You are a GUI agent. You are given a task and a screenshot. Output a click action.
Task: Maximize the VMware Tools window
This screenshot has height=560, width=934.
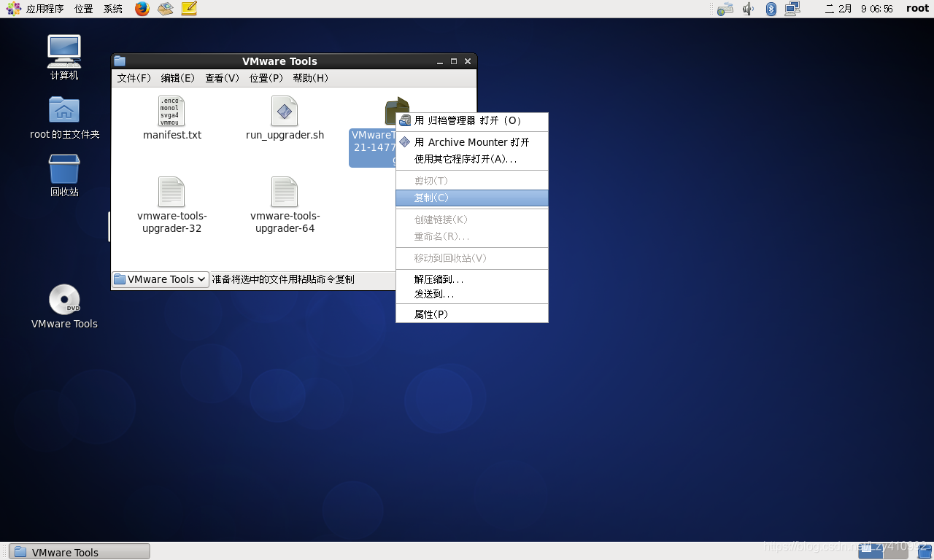[454, 61]
